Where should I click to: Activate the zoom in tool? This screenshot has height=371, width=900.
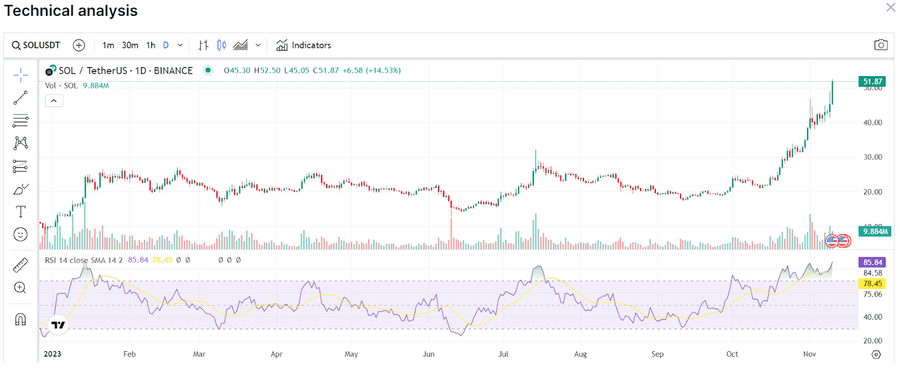click(x=21, y=288)
